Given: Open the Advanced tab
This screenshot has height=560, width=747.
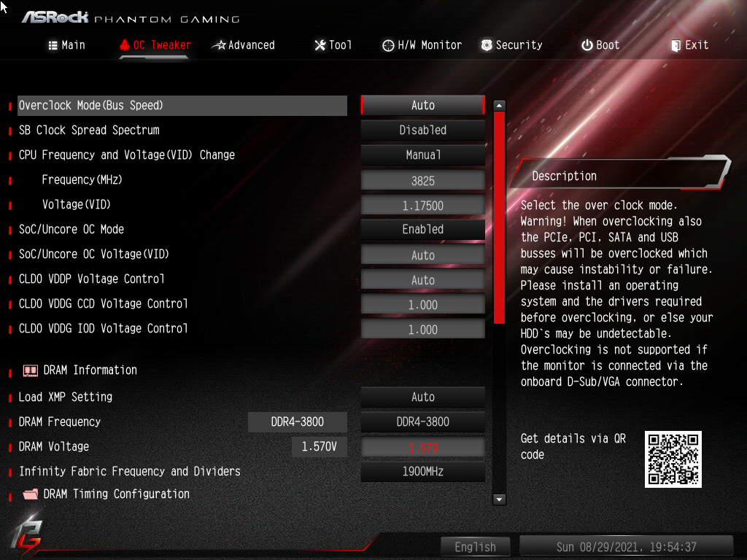Looking at the screenshot, I should coord(244,45).
